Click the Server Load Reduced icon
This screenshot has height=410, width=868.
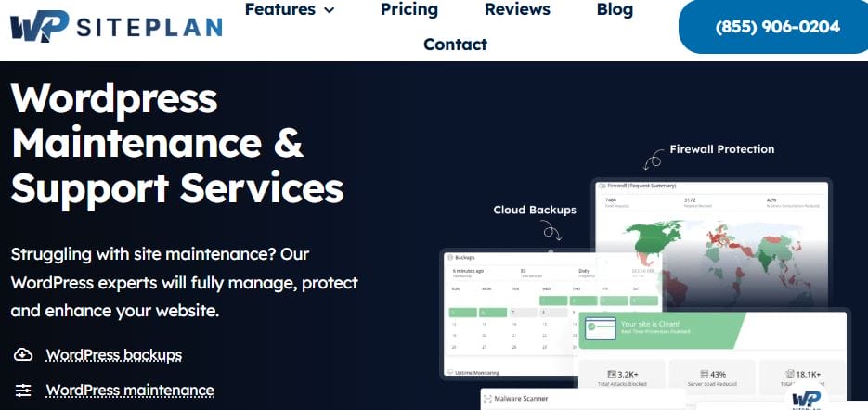click(702, 374)
